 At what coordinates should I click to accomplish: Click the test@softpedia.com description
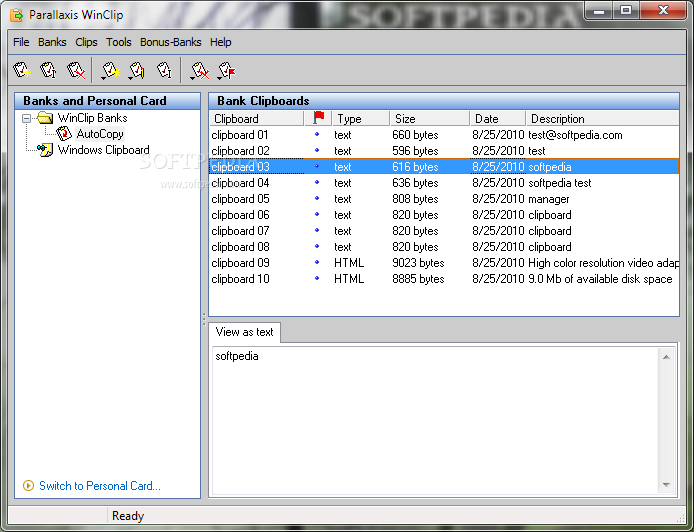coord(575,135)
